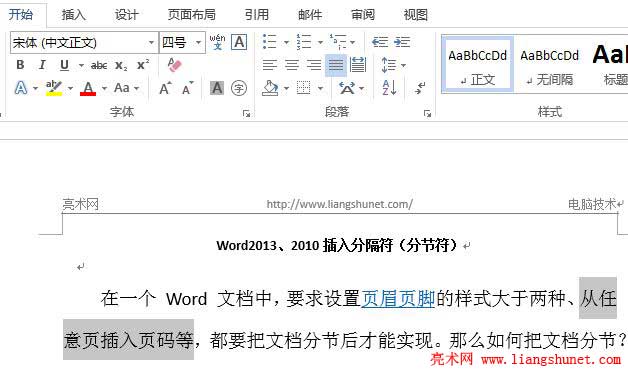628x369 pixels.
Task: Click header URL http://www.liangshunet.com/
Action: pyautogui.click(x=340, y=204)
